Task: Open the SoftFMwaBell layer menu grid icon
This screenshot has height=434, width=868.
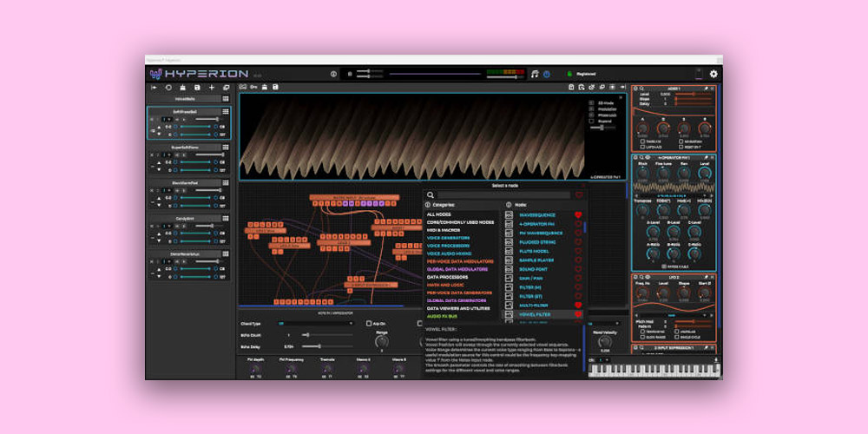Action: tap(226, 113)
